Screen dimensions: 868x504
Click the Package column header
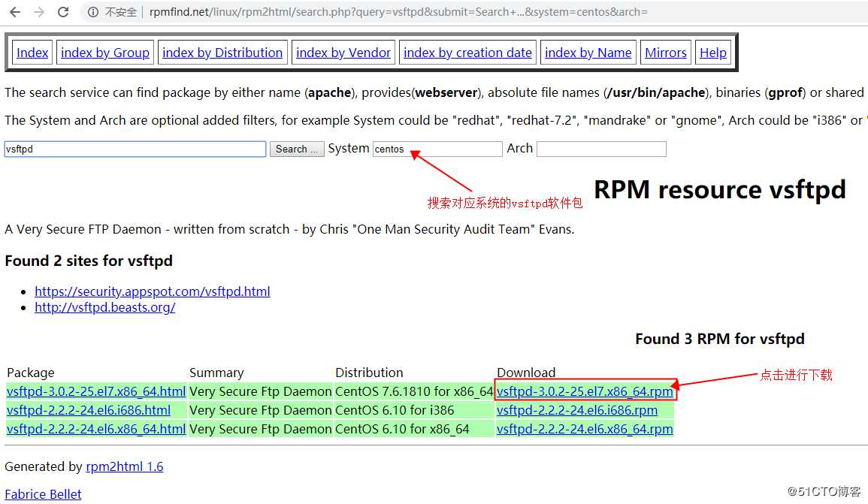(x=31, y=373)
